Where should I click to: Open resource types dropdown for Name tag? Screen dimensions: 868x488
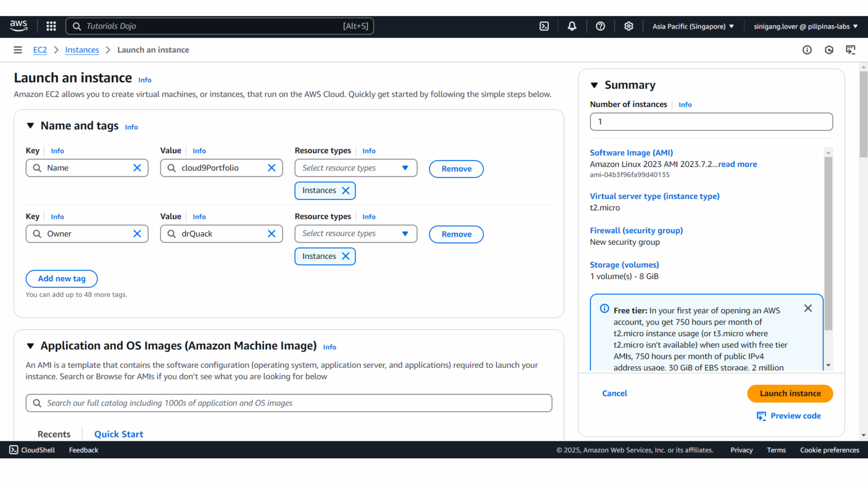[x=355, y=168]
